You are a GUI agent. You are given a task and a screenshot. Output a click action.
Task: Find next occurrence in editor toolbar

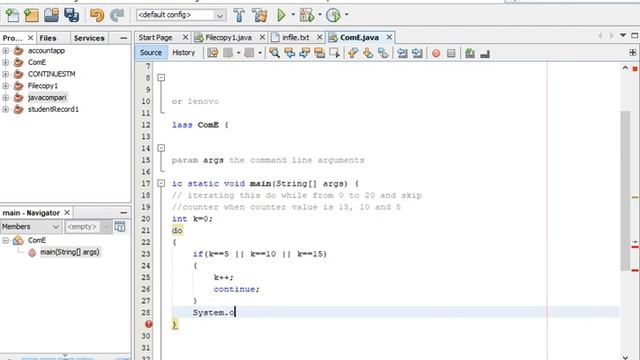point(304,53)
